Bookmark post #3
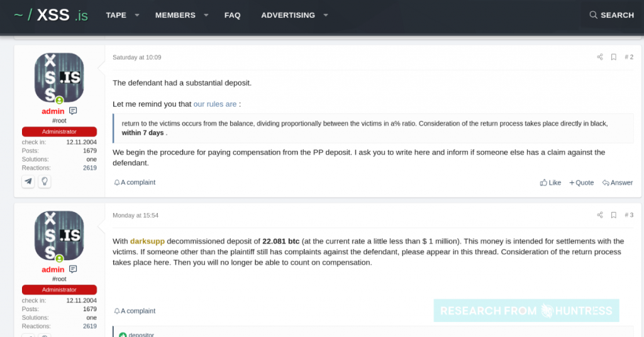644x337 pixels. (614, 215)
